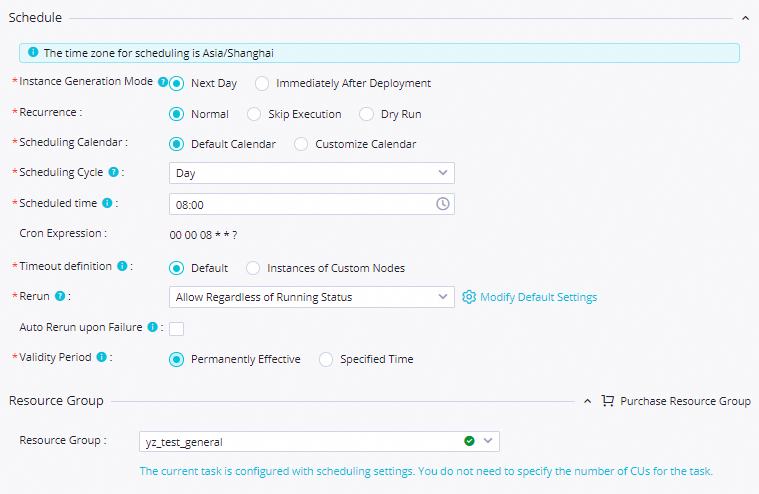Show the Auto Rerun upon Failure info icon

click(152, 327)
